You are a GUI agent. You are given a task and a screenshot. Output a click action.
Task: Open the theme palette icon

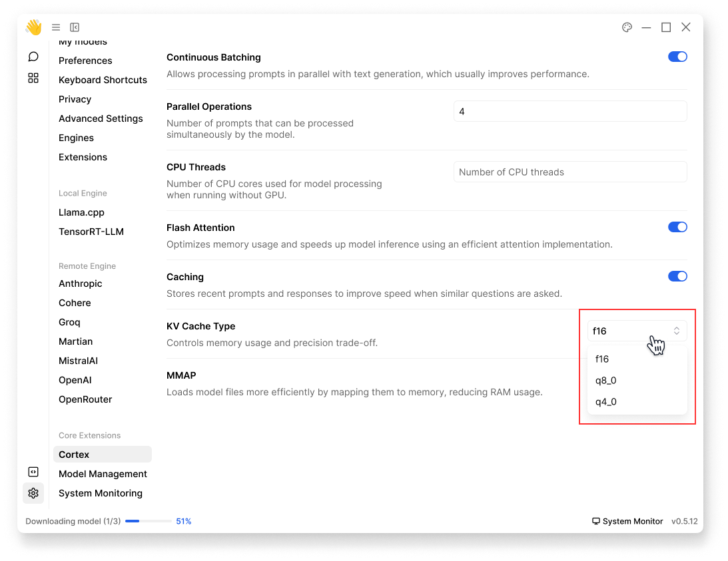pos(627,27)
